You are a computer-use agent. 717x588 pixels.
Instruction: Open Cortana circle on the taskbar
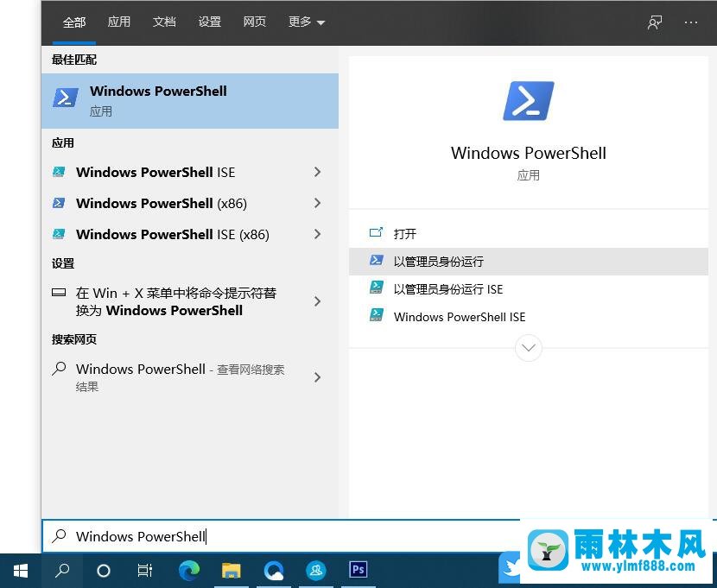[104, 570]
